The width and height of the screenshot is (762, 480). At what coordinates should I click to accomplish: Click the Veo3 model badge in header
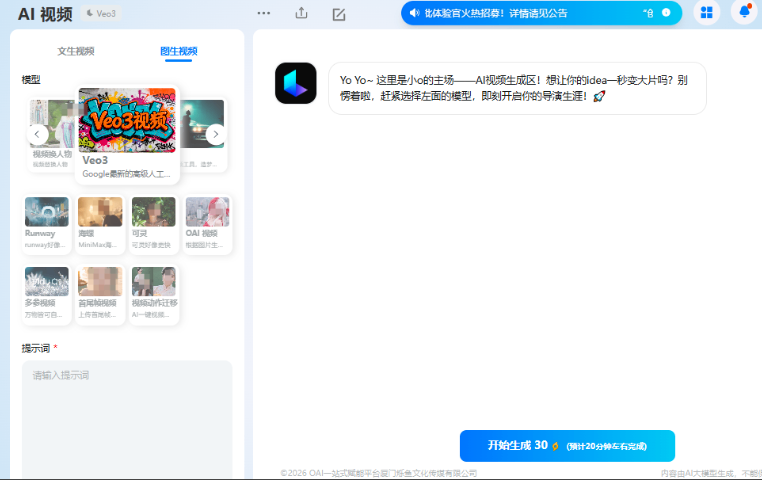(x=101, y=14)
